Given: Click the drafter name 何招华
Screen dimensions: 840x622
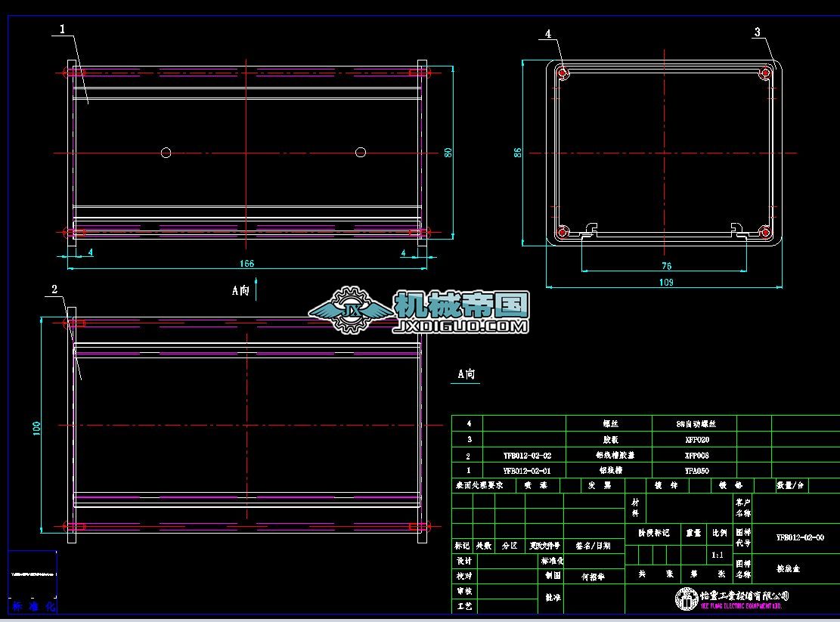Looking at the screenshot, I should [593, 577].
